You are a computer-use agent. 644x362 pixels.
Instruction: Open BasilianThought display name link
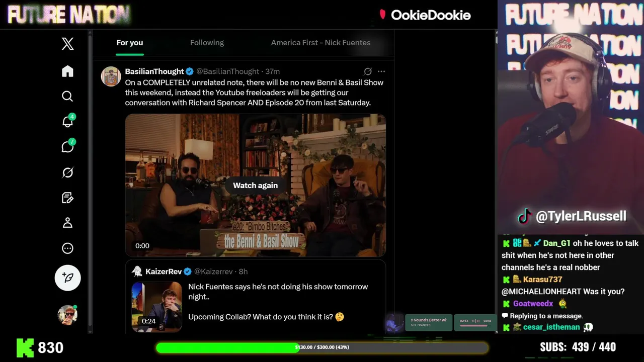pos(154,71)
